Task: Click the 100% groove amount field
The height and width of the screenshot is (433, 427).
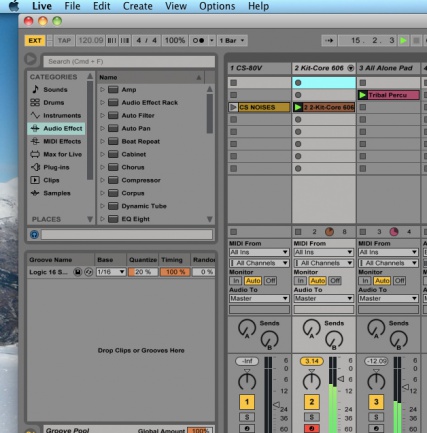Action: (x=175, y=41)
